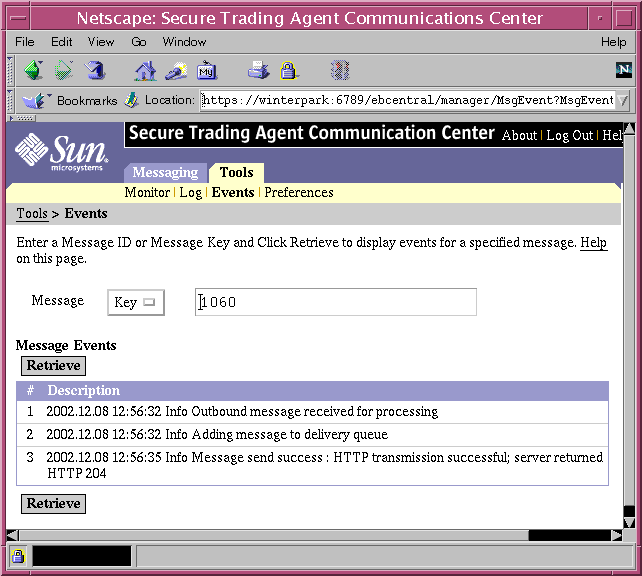Open the Help on this page link
642x576 pixels.
point(593,243)
